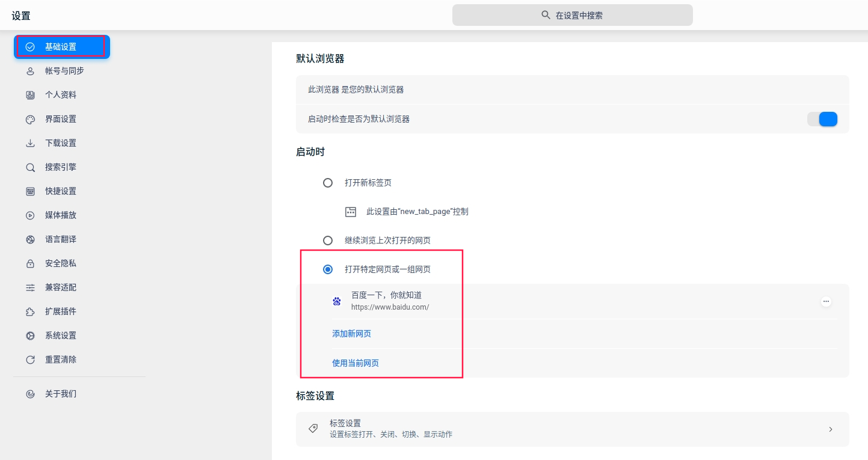
Task: Click the 下载设置 download icon
Action: 30,143
